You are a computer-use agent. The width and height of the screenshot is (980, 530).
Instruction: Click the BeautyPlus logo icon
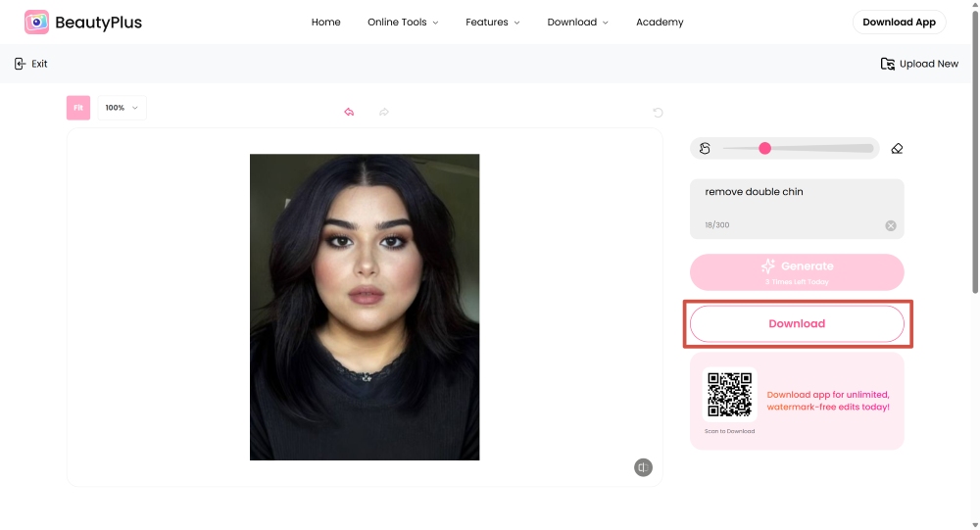36,23
